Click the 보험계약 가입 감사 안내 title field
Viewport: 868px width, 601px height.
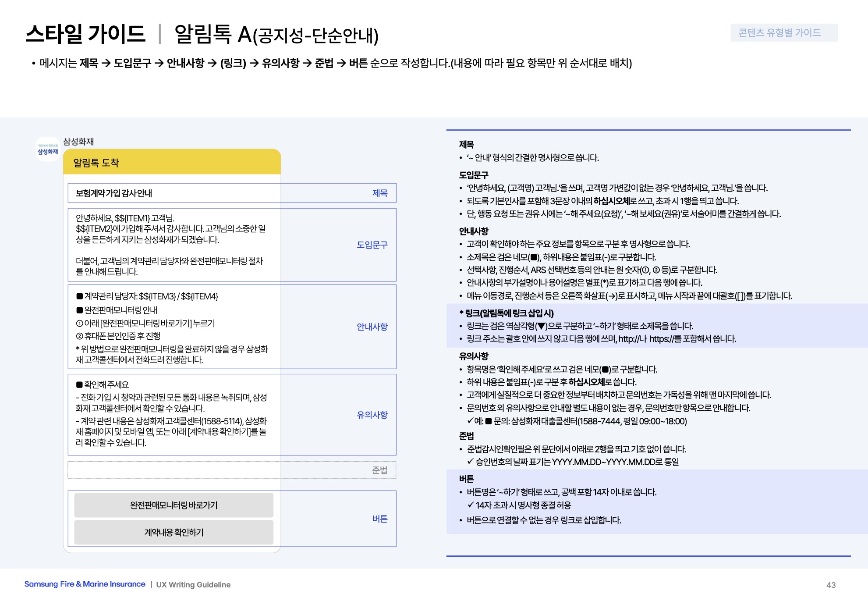click(114, 193)
